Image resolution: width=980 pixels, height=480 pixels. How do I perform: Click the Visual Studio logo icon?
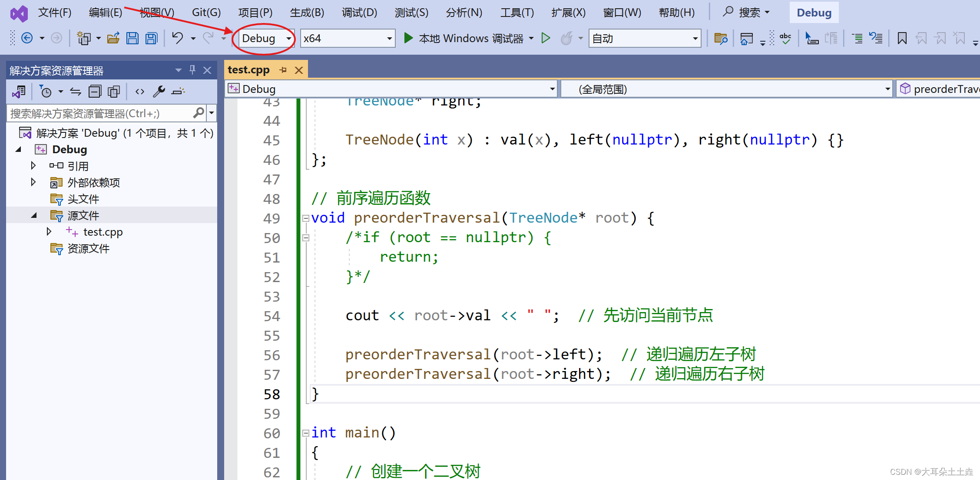(19, 13)
